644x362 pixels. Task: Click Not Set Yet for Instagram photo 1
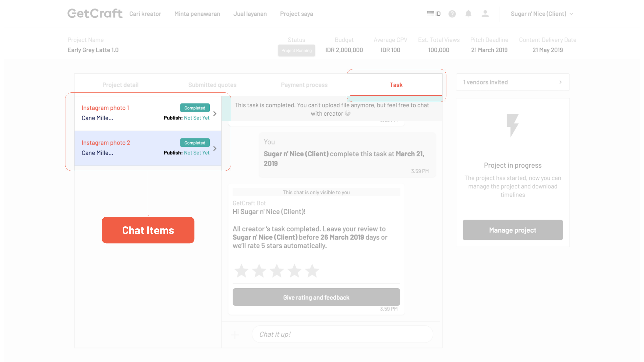197,118
